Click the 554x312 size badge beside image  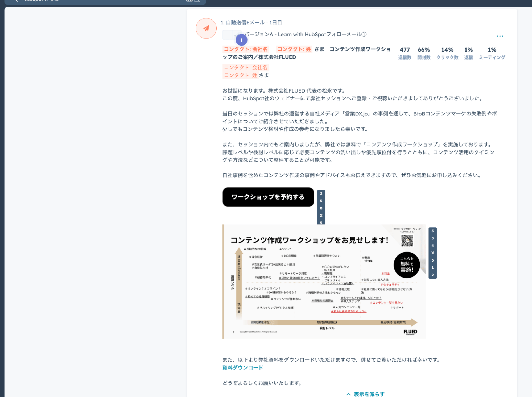click(432, 253)
